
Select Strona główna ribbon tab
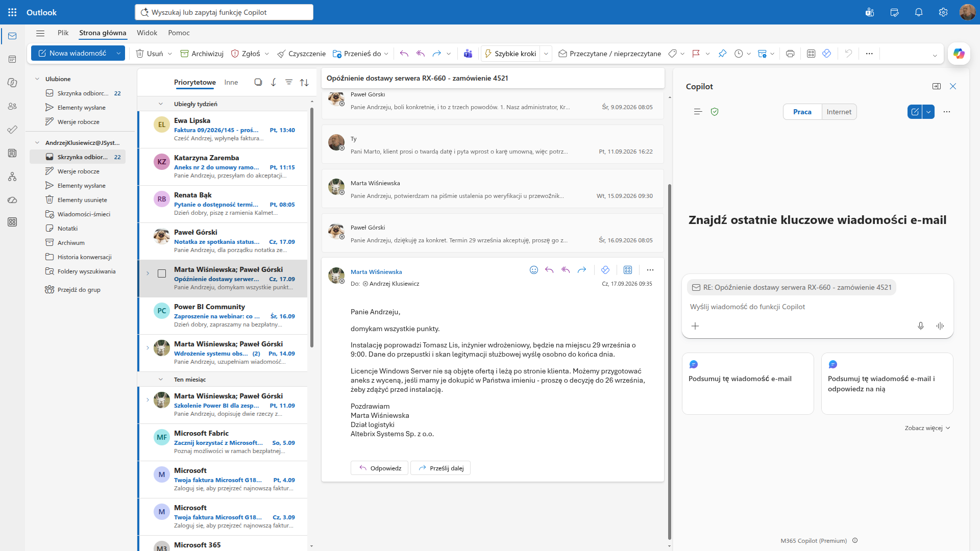[x=103, y=33]
